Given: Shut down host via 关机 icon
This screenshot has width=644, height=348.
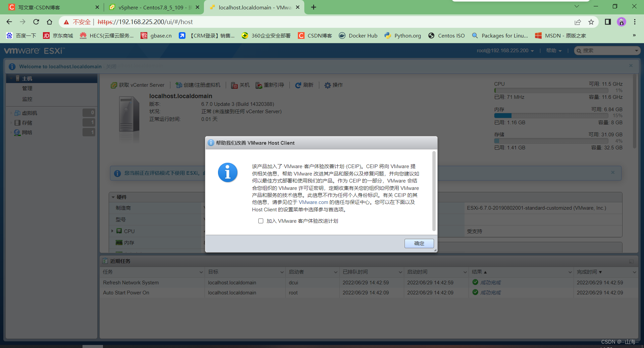Looking at the screenshot, I should (240, 85).
